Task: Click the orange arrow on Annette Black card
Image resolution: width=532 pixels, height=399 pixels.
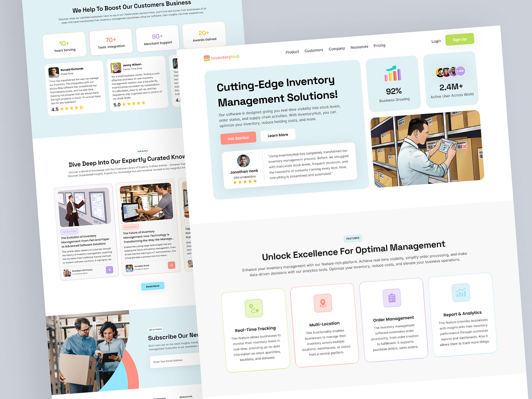Action: click(172, 265)
